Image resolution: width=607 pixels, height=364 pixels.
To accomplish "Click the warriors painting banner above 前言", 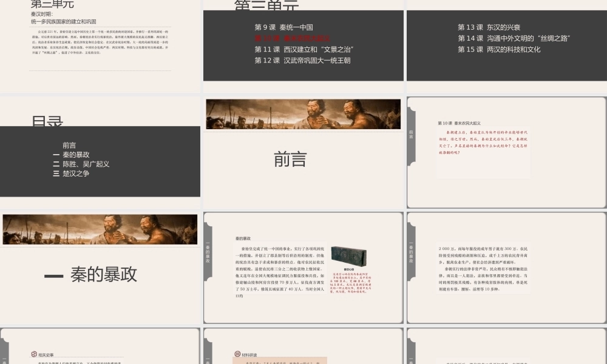I will point(303,114).
